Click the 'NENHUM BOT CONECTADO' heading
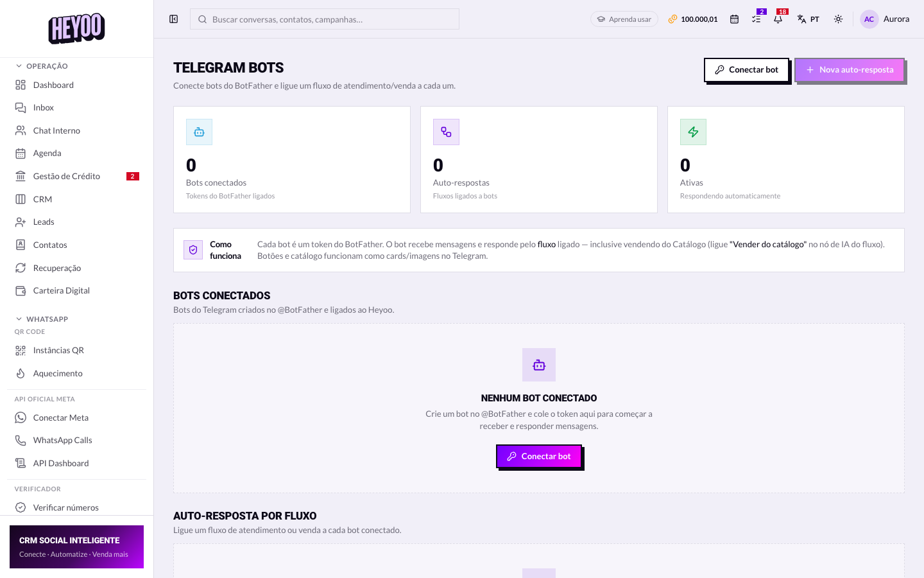Screen dimensions: 924x578 tap(539, 398)
